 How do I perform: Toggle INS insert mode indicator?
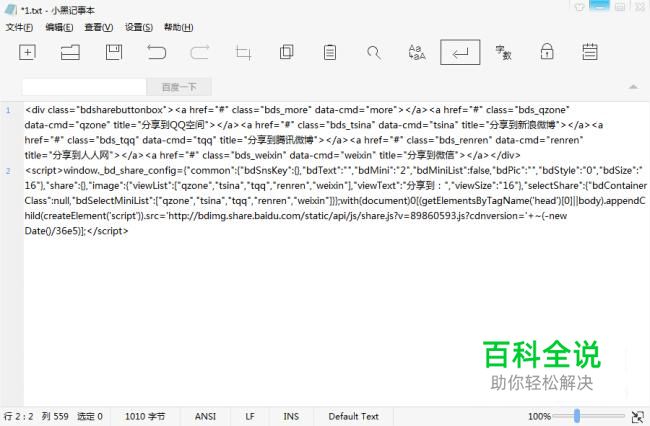(x=291, y=416)
